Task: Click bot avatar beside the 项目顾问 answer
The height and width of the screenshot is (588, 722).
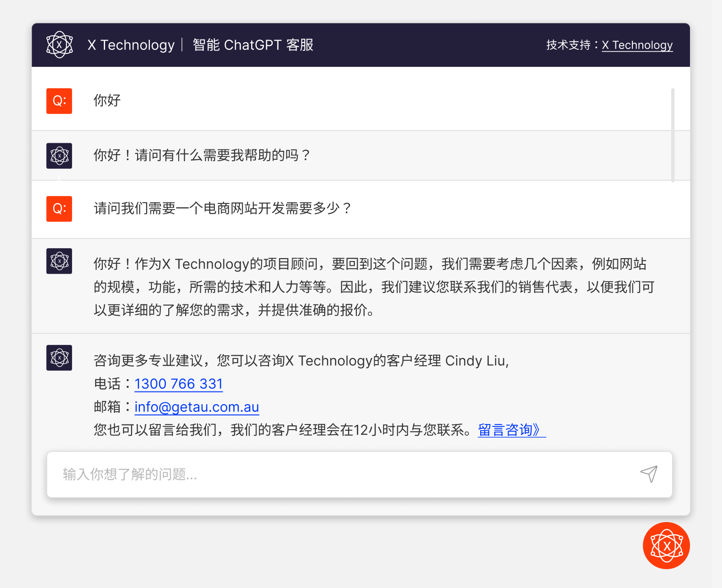Action: point(59,261)
